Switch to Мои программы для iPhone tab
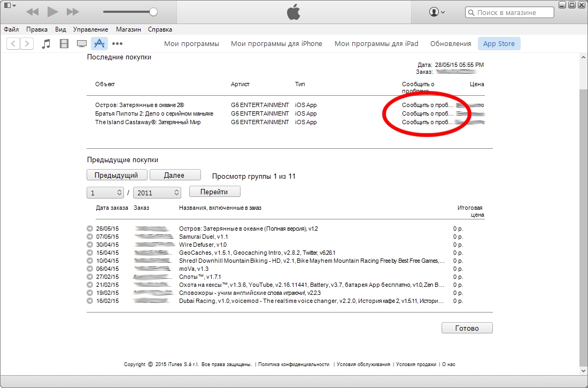This screenshot has width=588, height=388. (276, 43)
